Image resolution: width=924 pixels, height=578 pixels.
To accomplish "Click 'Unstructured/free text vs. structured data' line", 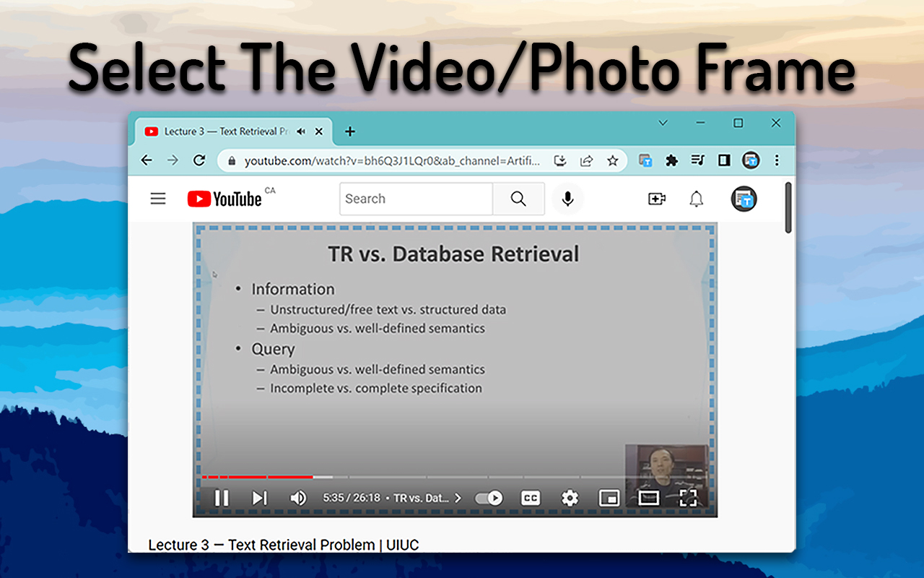I will (388, 309).
